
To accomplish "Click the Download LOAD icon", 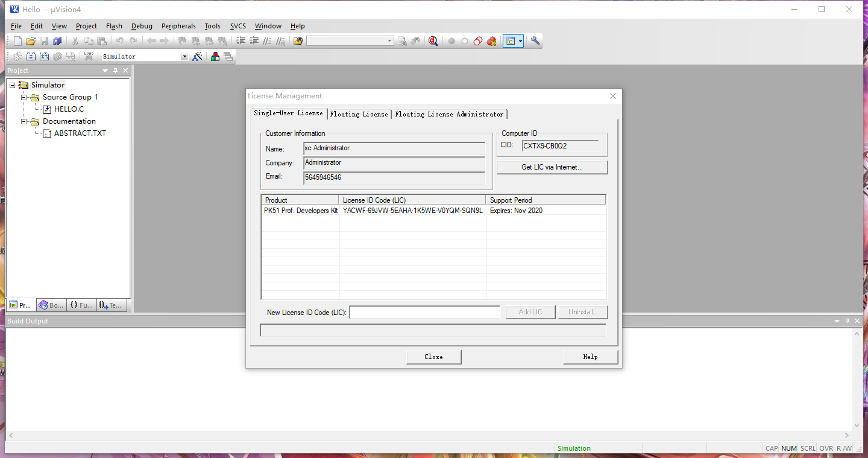I will 89,56.
